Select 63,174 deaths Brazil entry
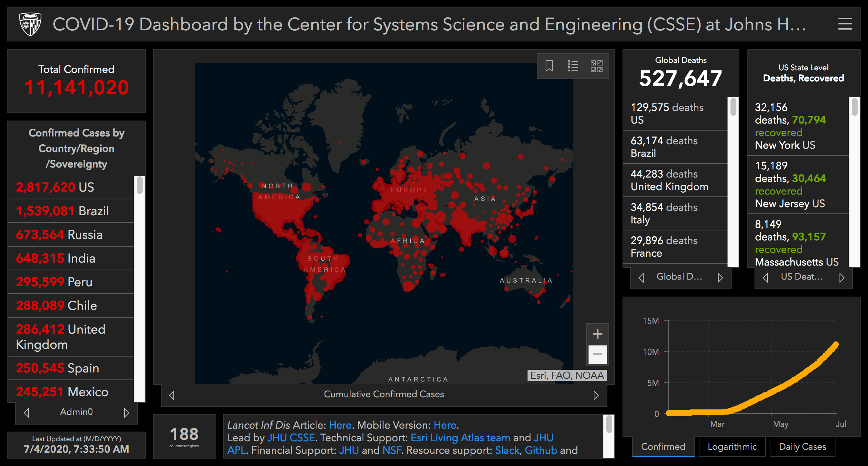The height and width of the screenshot is (466, 868). (675, 147)
